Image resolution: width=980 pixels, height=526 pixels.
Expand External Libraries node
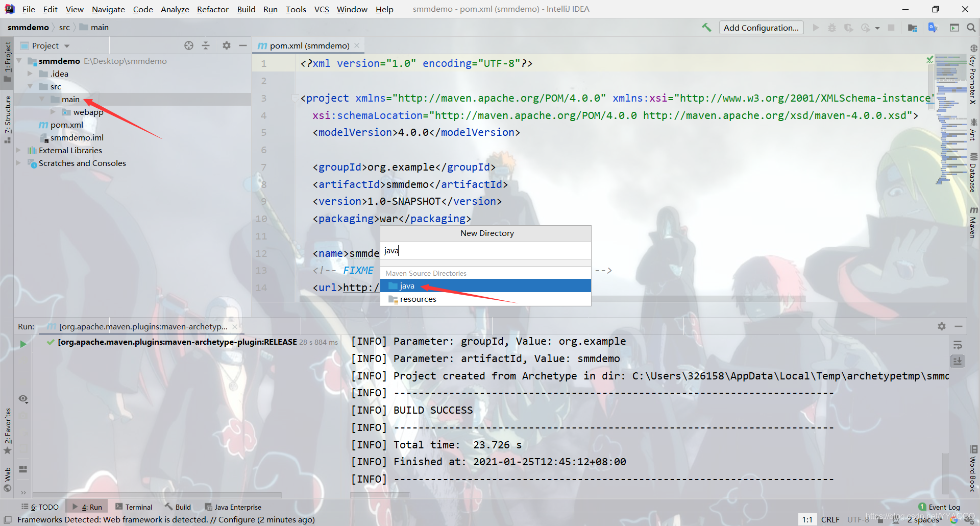pos(18,150)
